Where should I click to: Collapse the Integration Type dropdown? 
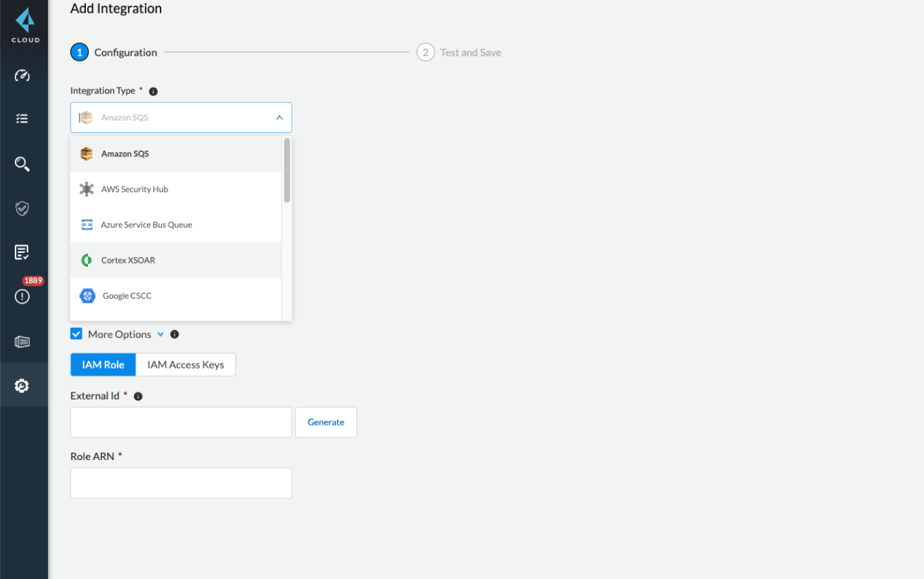pos(279,118)
